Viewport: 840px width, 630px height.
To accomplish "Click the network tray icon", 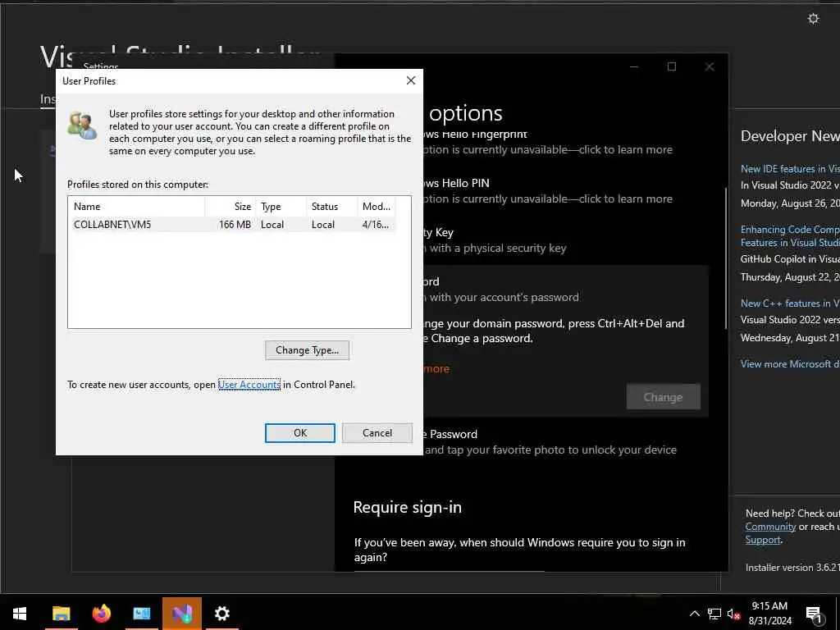I will tap(714, 614).
